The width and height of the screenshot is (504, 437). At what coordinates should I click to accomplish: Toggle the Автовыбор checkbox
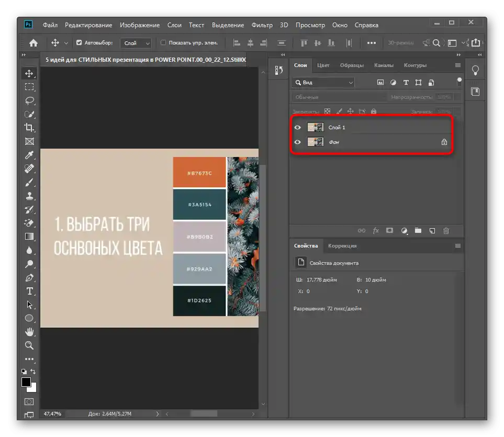79,43
